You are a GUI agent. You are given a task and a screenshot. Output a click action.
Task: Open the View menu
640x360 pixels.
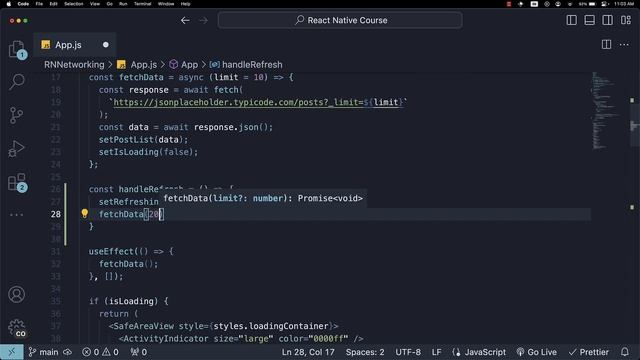coord(95,4)
